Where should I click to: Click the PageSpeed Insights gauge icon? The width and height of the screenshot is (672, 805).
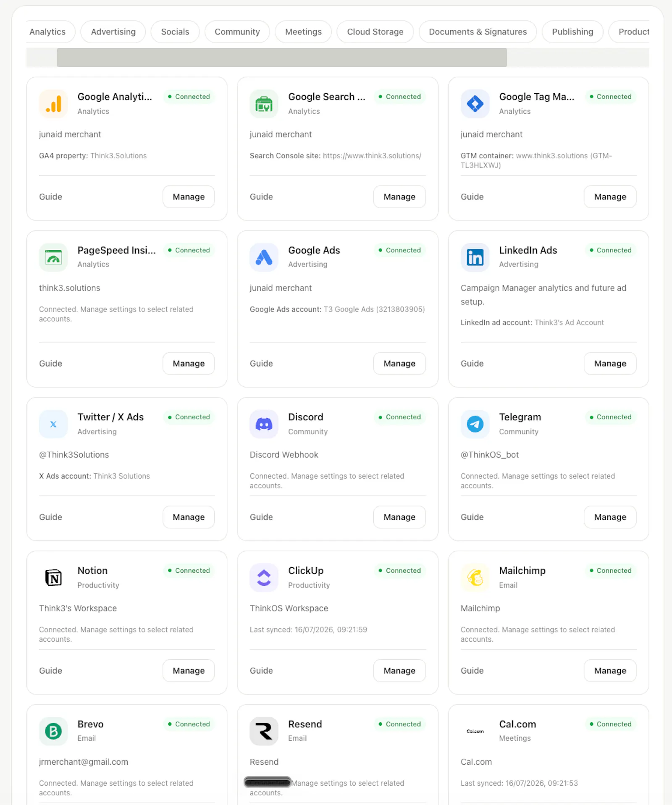(x=53, y=257)
